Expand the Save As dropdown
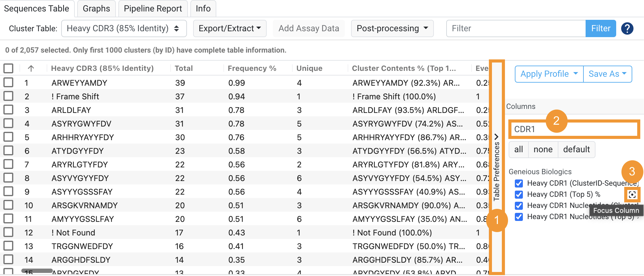This screenshot has height=276, width=644. point(607,74)
